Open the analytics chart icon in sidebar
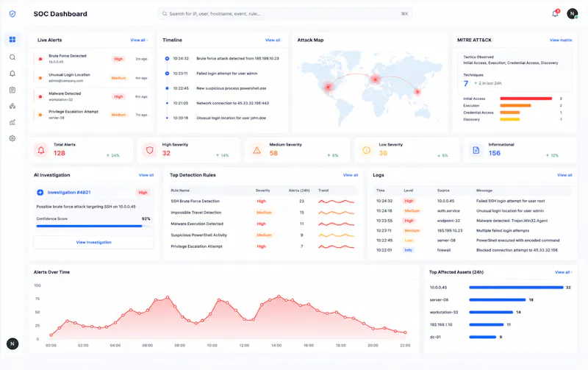Image resolution: width=588 pixels, height=370 pixels. coord(12,122)
